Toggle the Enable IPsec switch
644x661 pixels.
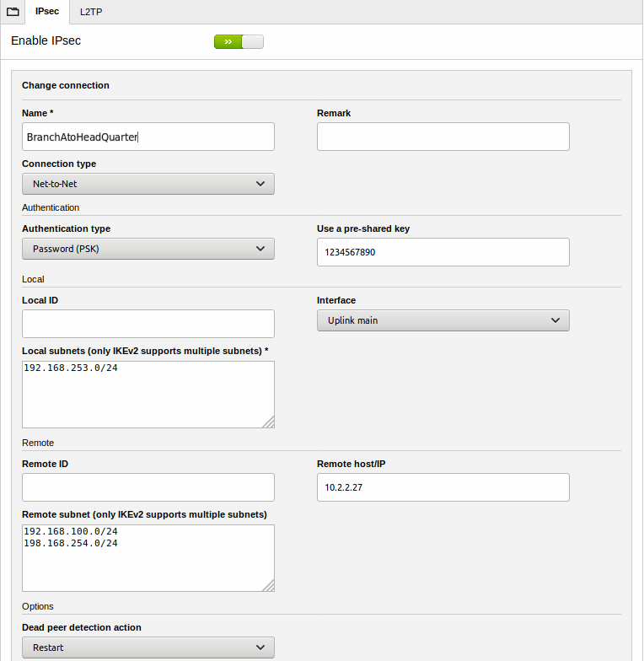click(x=239, y=41)
